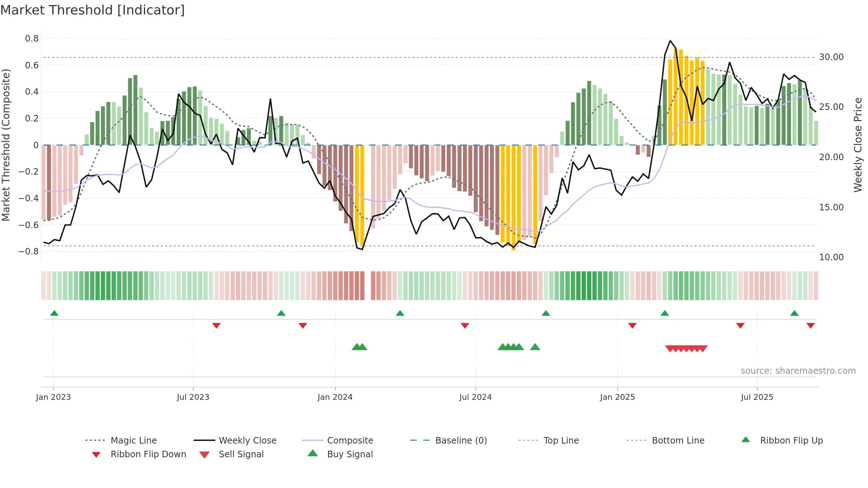Click the dark red ribbon segment near Feb 2024
868x488 pixels.
point(359,286)
